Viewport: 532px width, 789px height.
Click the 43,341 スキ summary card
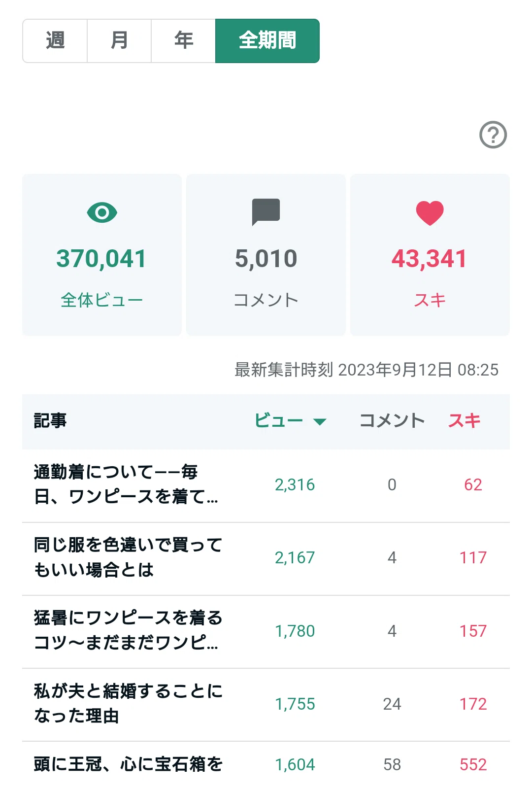[430, 255]
